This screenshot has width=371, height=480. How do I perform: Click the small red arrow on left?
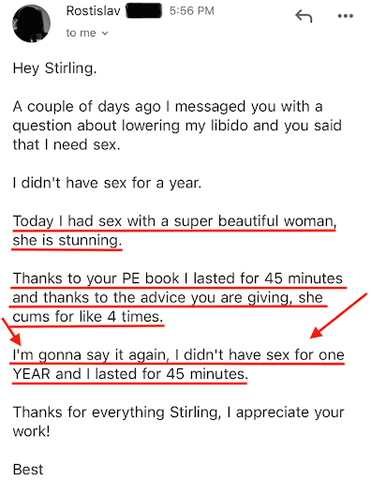click(x=12, y=332)
